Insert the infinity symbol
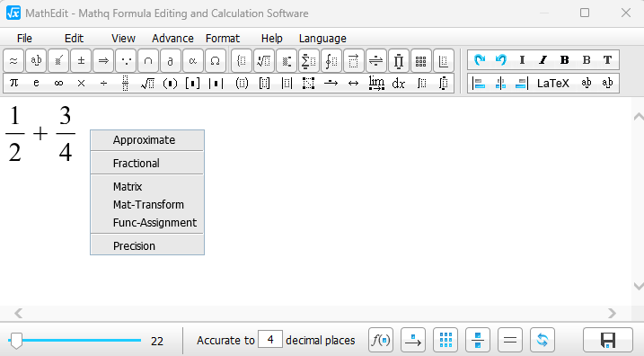This screenshot has height=356, width=644. click(x=58, y=83)
